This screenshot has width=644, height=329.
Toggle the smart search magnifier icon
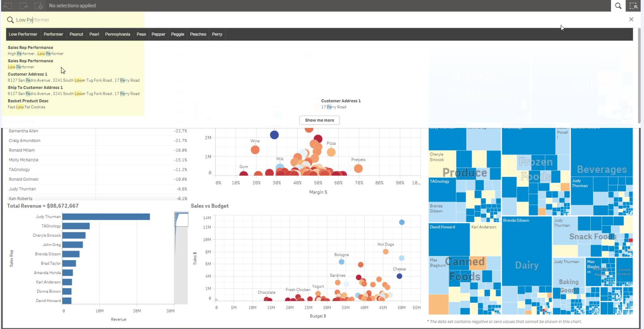[618, 6]
